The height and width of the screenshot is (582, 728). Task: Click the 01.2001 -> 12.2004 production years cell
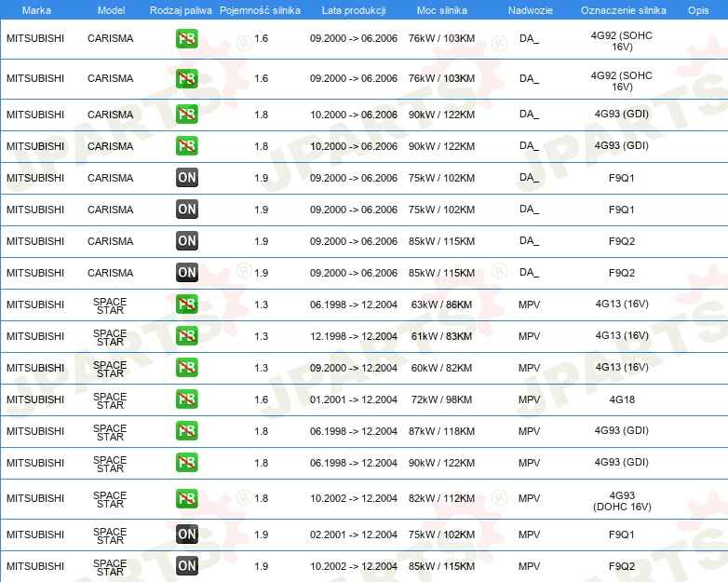pyautogui.click(x=354, y=399)
